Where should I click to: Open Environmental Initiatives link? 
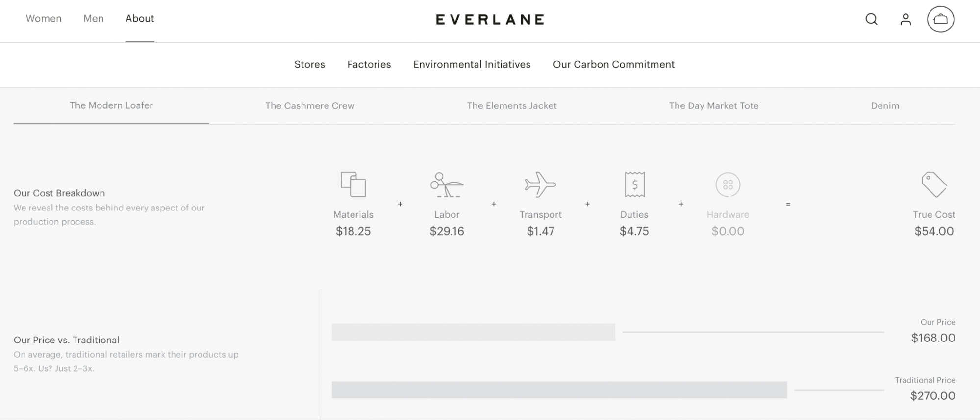[x=472, y=64]
